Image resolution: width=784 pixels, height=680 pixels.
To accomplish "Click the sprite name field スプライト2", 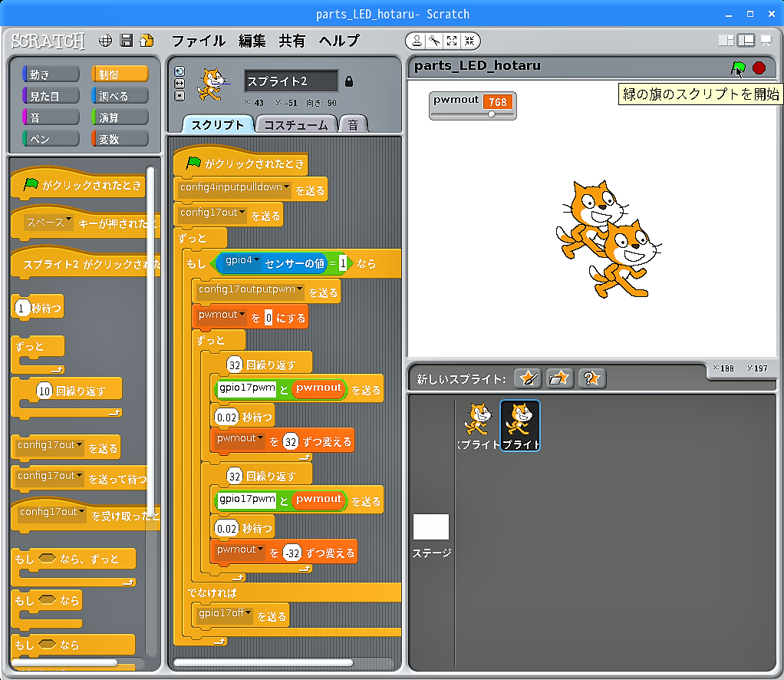I will pyautogui.click(x=291, y=81).
